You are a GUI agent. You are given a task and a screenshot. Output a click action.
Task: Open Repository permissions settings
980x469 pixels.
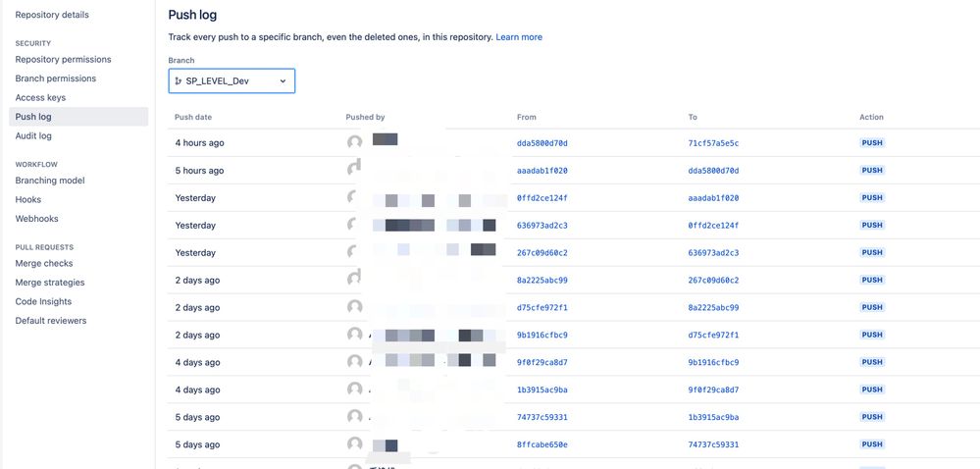point(63,60)
